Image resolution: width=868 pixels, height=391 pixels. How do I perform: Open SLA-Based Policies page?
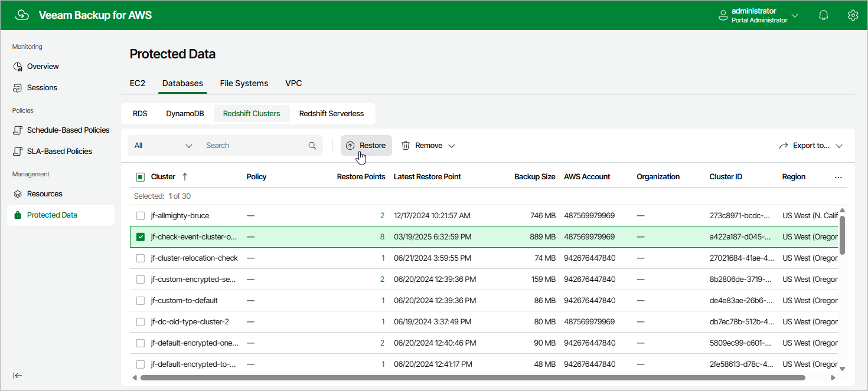(x=60, y=152)
